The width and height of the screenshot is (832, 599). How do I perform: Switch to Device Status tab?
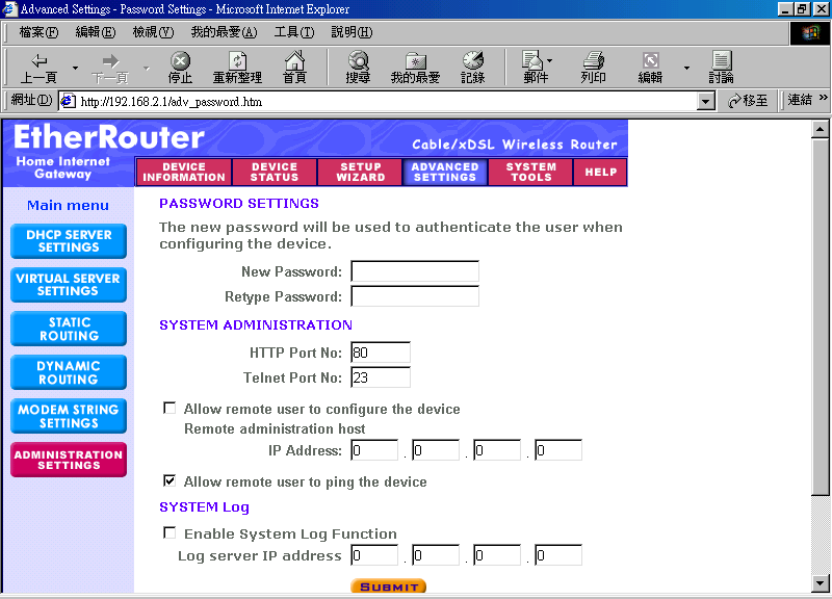[x=274, y=172]
